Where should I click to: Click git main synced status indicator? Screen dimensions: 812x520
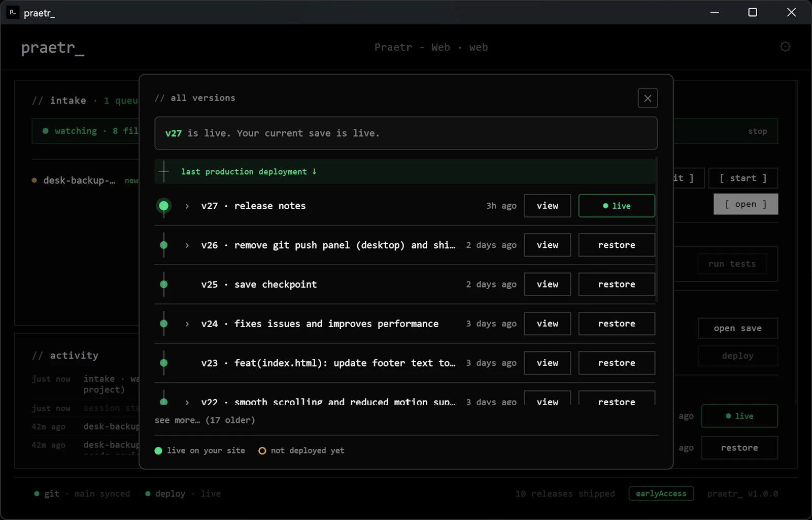tap(82, 494)
